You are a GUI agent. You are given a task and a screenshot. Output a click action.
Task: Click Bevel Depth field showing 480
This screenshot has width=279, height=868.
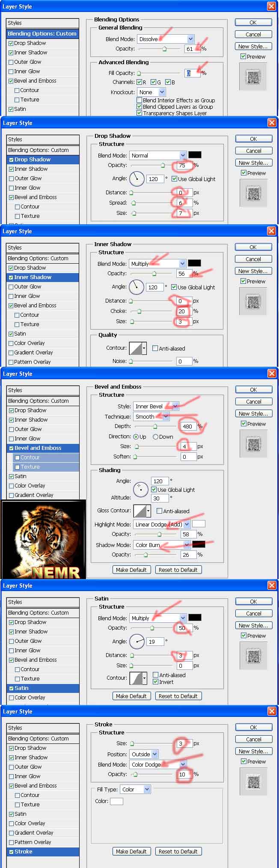(188, 426)
